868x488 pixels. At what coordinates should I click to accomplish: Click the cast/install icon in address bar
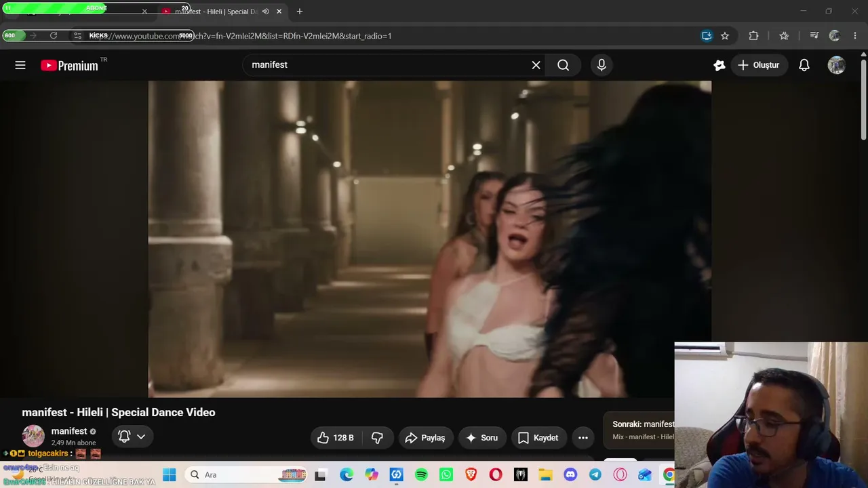pyautogui.click(x=707, y=36)
